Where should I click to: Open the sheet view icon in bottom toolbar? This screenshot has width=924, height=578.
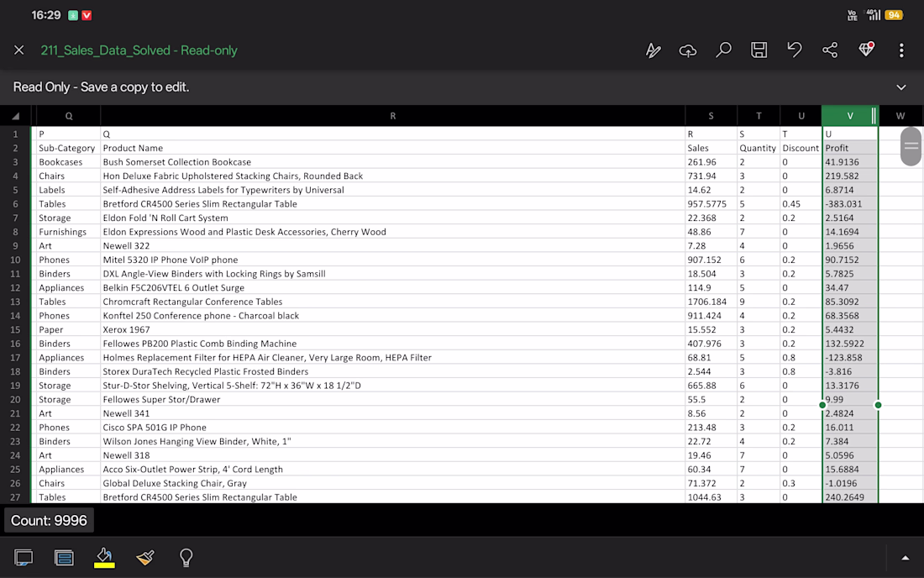tap(24, 557)
